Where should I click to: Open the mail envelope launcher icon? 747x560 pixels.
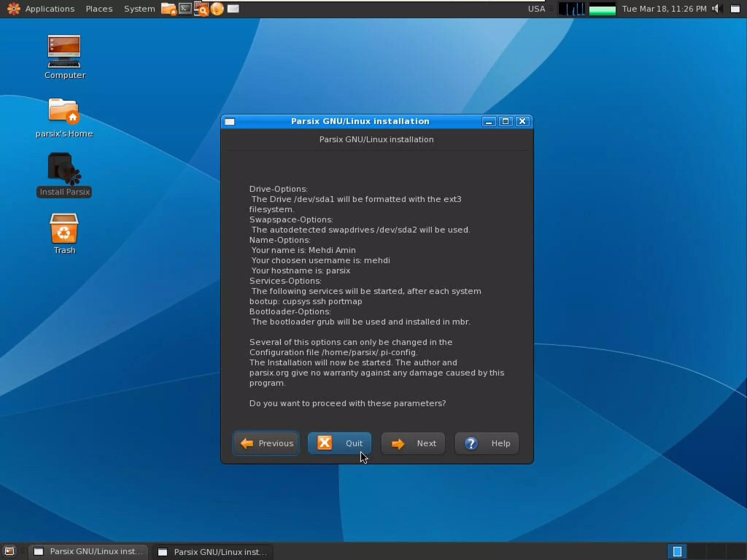(x=233, y=8)
